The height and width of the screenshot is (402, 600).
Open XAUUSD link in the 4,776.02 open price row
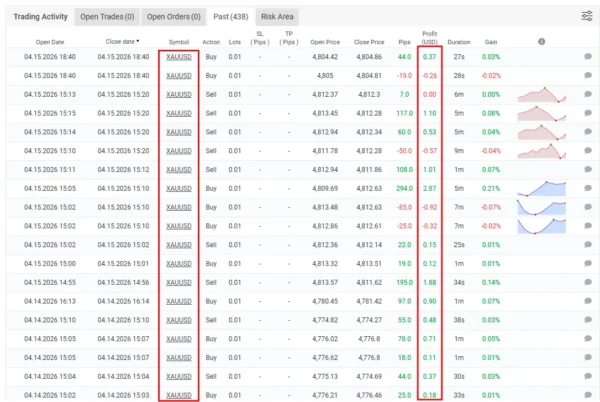[179, 339]
